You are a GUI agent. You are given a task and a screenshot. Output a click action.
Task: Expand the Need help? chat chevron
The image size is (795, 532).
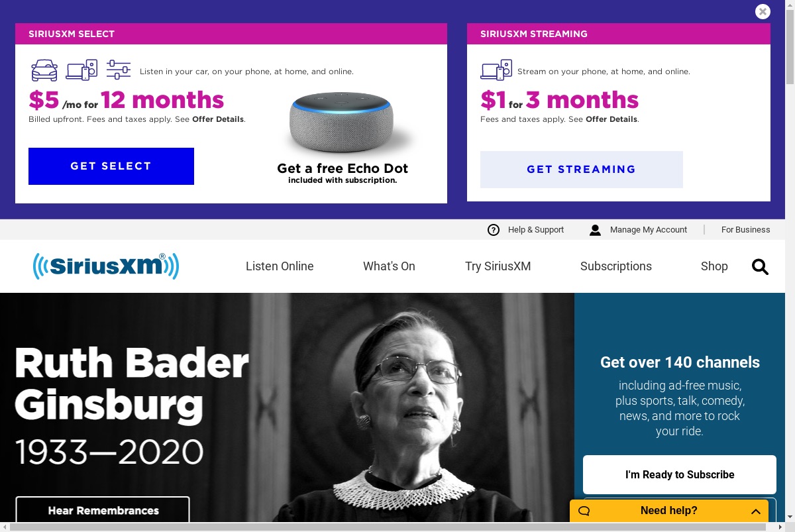[755, 511]
